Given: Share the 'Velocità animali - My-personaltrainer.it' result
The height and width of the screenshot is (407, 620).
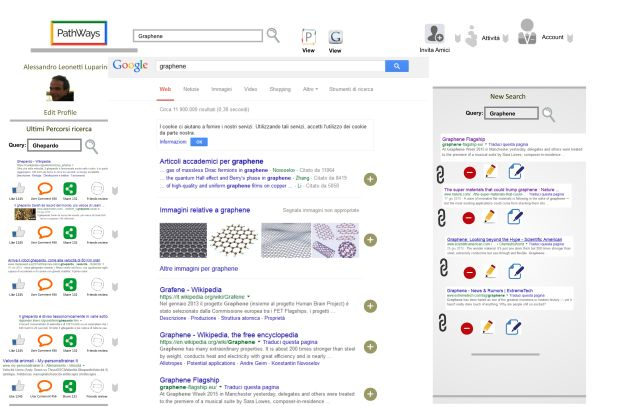Looking at the screenshot, I should (70, 386).
